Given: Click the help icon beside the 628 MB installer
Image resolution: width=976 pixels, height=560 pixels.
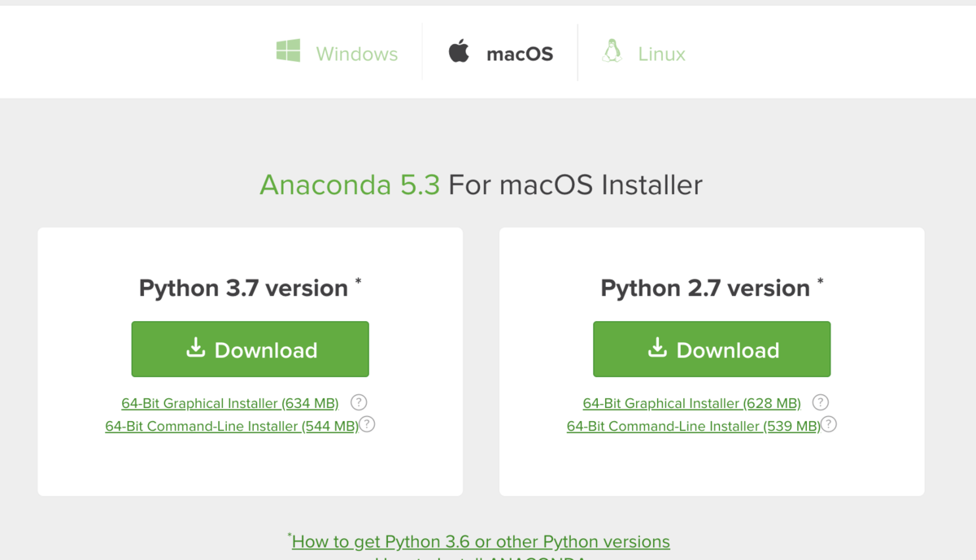Looking at the screenshot, I should [821, 402].
